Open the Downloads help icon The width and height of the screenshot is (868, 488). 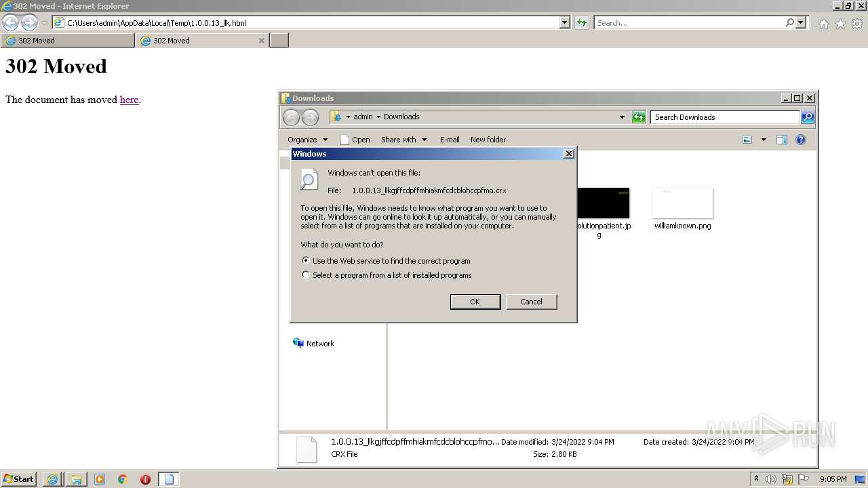pos(800,140)
